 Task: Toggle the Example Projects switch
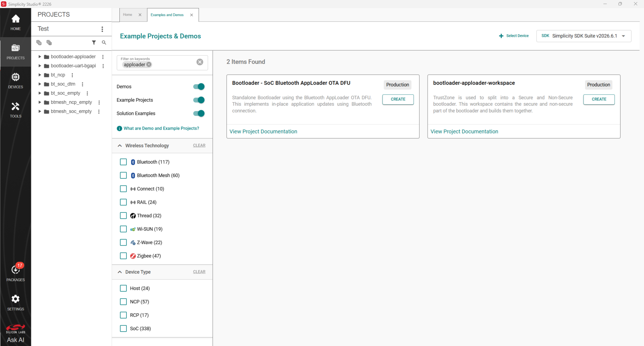[199, 100]
